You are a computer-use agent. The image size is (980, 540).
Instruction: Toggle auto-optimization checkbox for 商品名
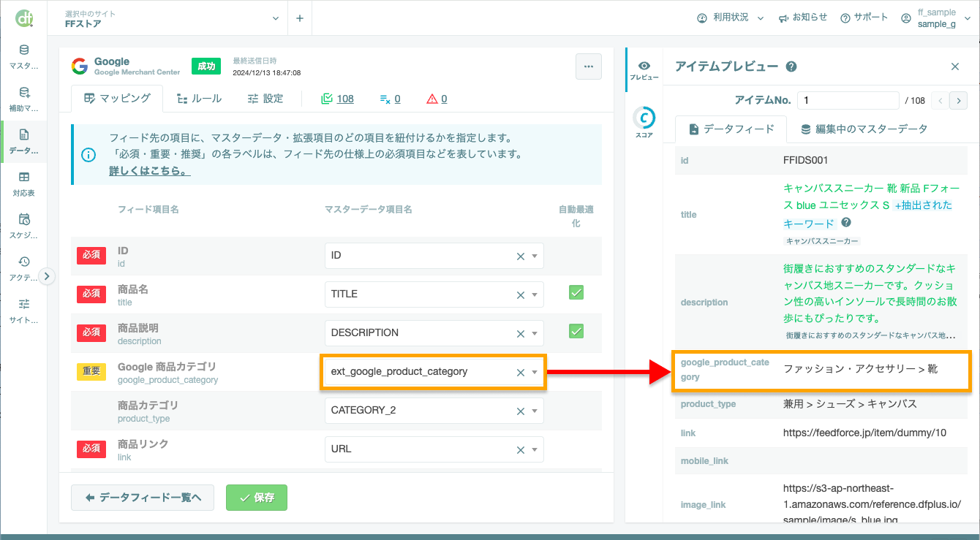pyautogui.click(x=576, y=293)
